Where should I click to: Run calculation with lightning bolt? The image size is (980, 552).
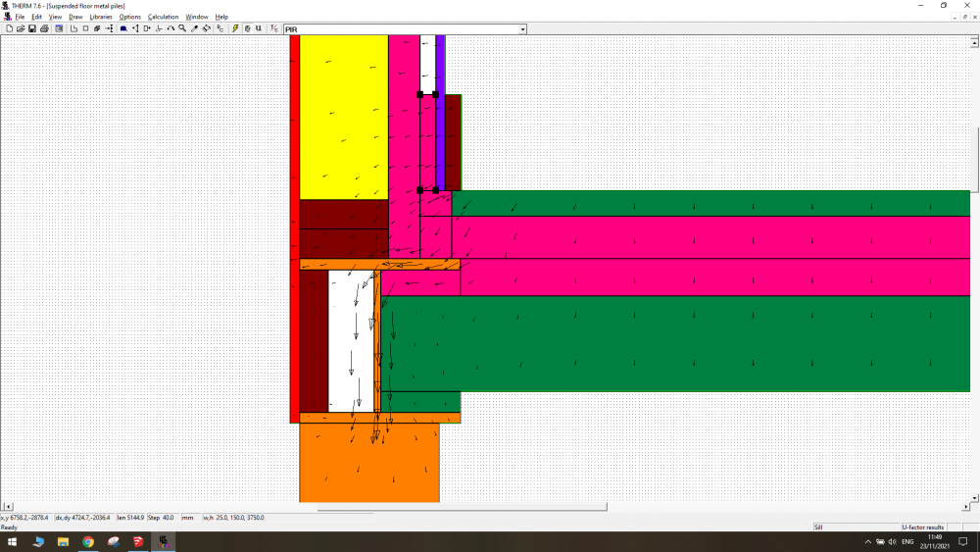tap(235, 28)
